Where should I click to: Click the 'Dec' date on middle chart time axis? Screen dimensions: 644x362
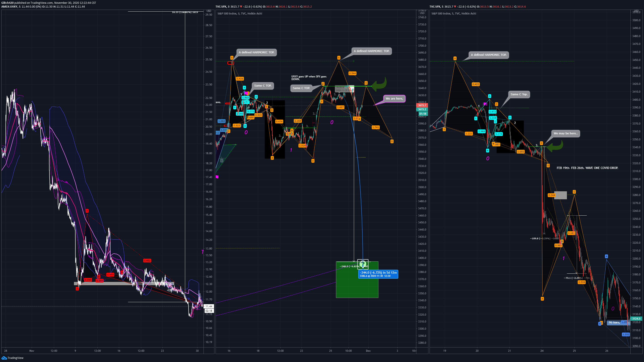(x=368, y=351)
